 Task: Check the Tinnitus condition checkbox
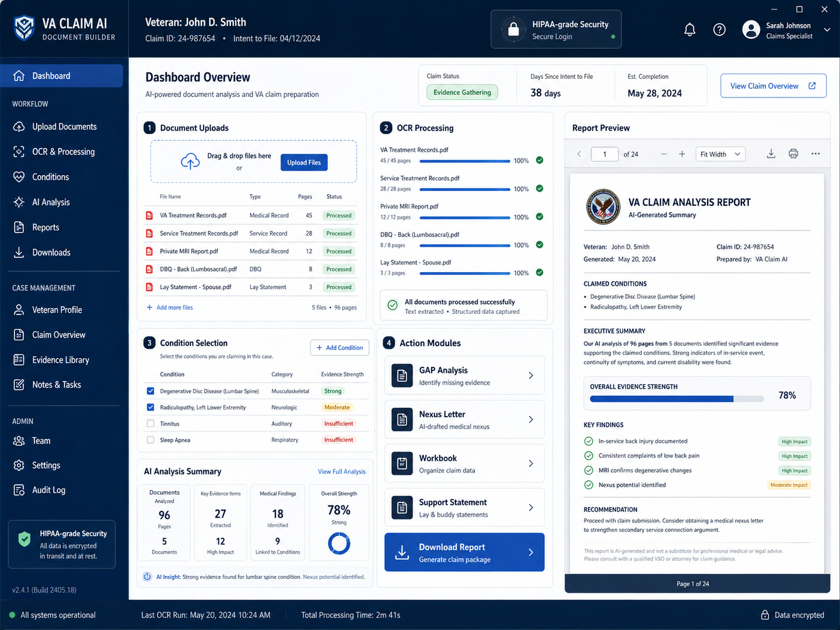[x=151, y=423]
